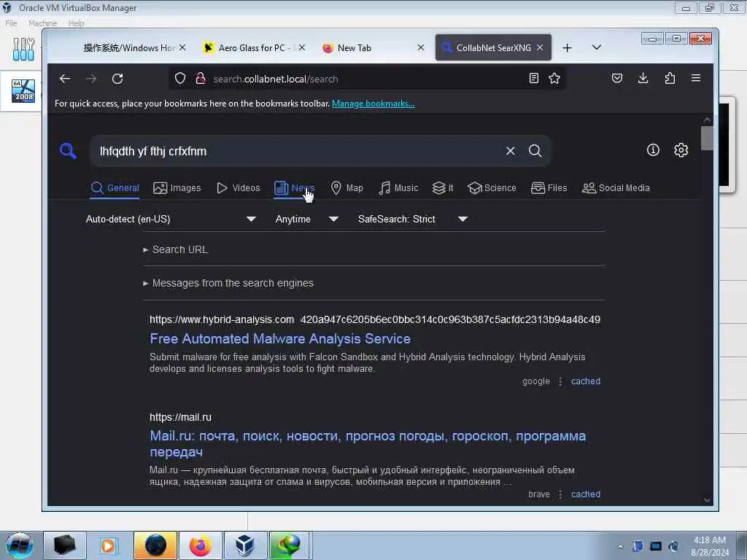Click the SearXNG logo magnifier
The height and width of the screenshot is (560, 747).
click(68, 151)
